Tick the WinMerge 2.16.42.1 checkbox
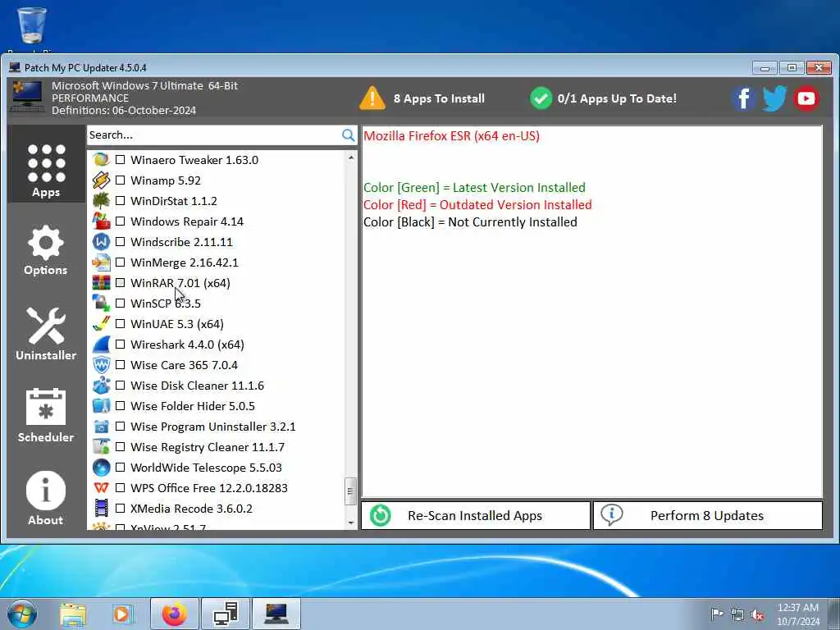Image resolution: width=840 pixels, height=630 pixels. point(121,262)
